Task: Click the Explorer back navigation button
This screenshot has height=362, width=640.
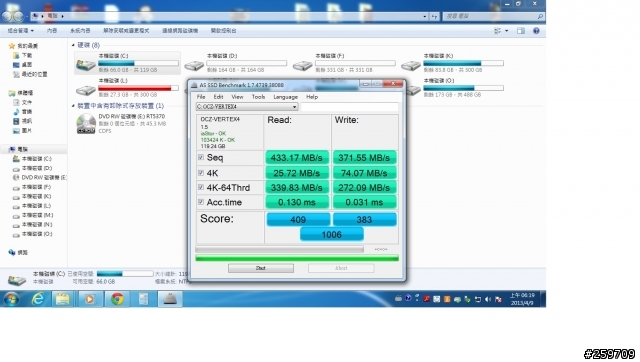Action: (7, 16)
